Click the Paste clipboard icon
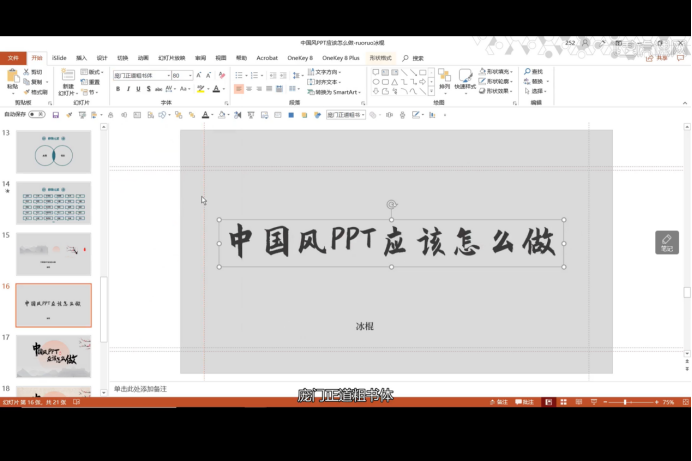This screenshot has width=692, height=461. coord(12,76)
